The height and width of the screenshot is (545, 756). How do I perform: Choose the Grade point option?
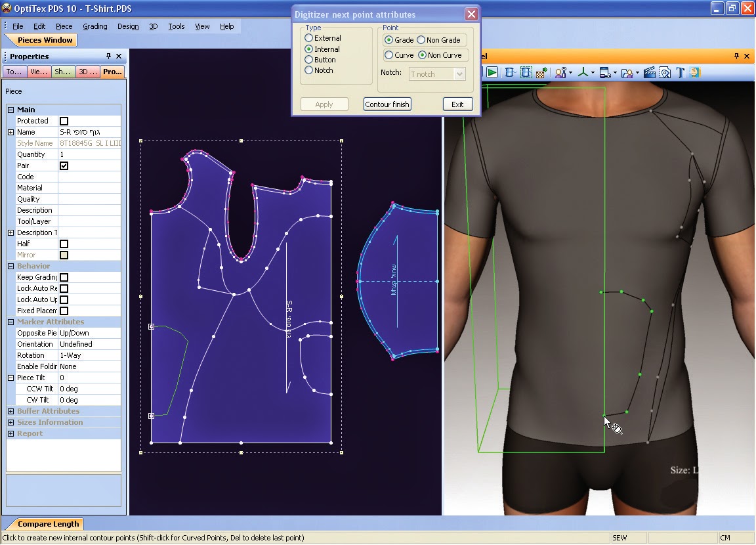click(388, 39)
